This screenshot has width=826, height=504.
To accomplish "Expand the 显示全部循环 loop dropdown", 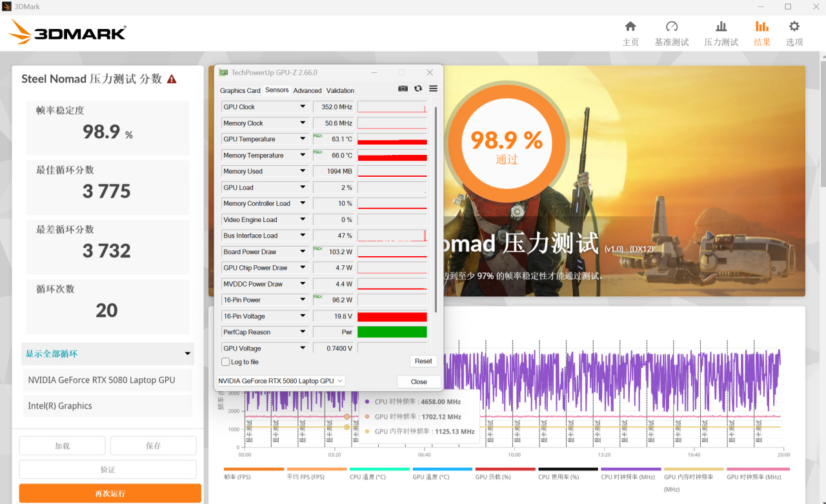I will pyautogui.click(x=108, y=354).
